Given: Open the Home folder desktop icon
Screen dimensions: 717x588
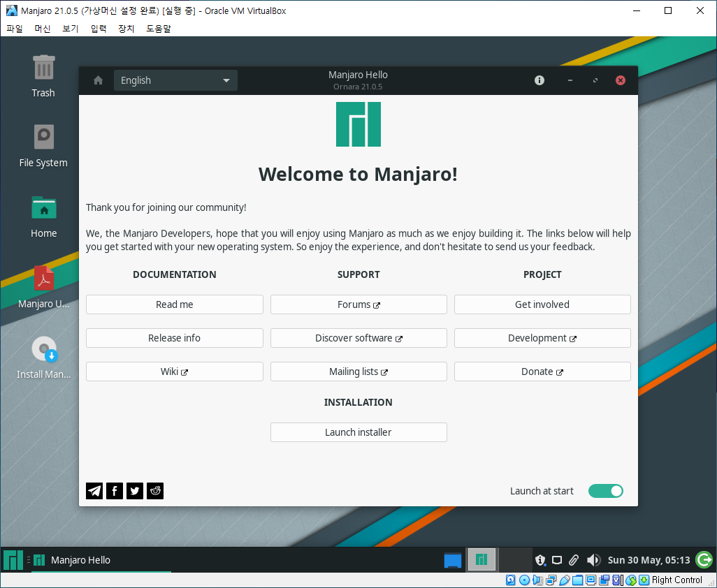Looking at the screenshot, I should coord(43,217).
